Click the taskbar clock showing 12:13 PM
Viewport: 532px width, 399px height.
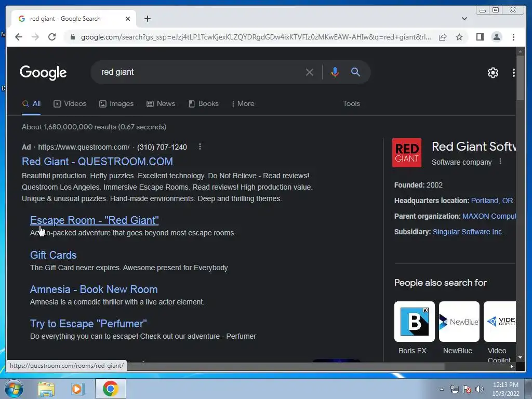point(506,389)
